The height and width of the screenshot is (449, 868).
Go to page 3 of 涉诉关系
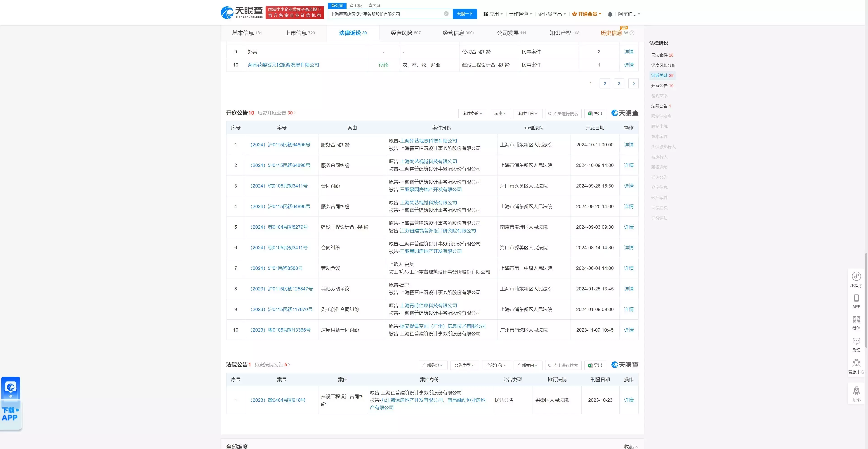619,84
